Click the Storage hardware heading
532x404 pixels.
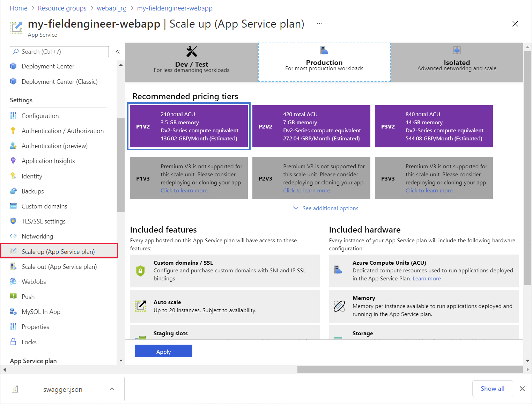(x=363, y=333)
